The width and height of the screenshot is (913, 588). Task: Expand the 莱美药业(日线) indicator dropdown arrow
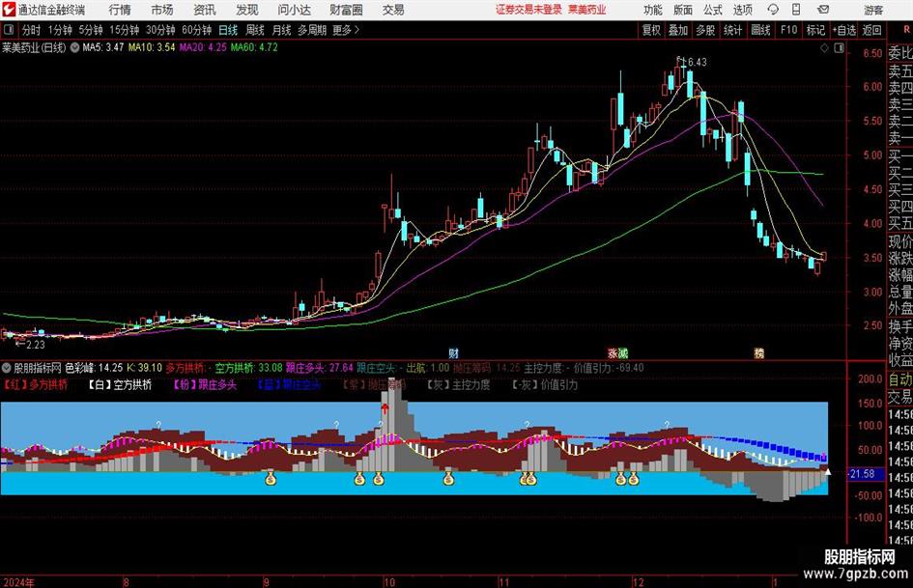click(x=74, y=47)
